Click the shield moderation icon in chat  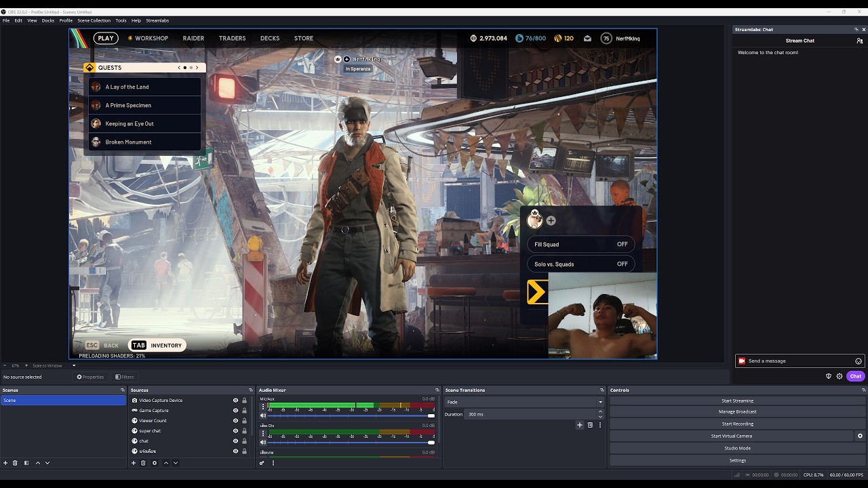(829, 376)
